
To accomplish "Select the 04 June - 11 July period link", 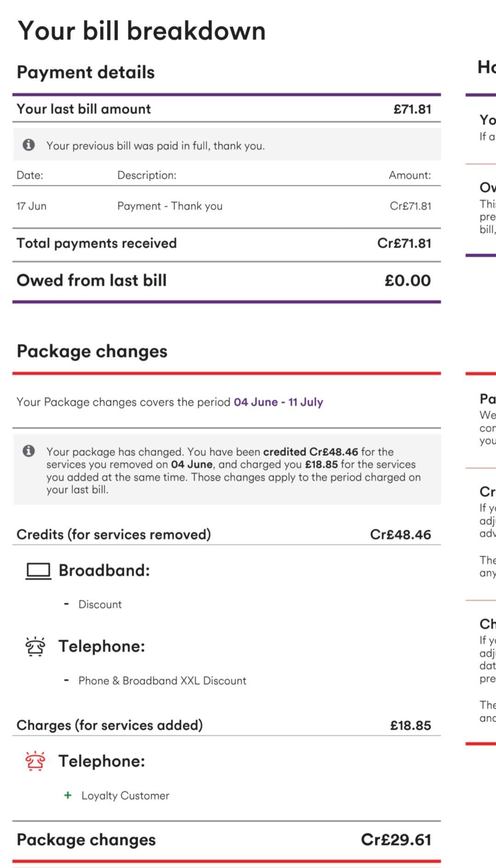I will pyautogui.click(x=278, y=402).
